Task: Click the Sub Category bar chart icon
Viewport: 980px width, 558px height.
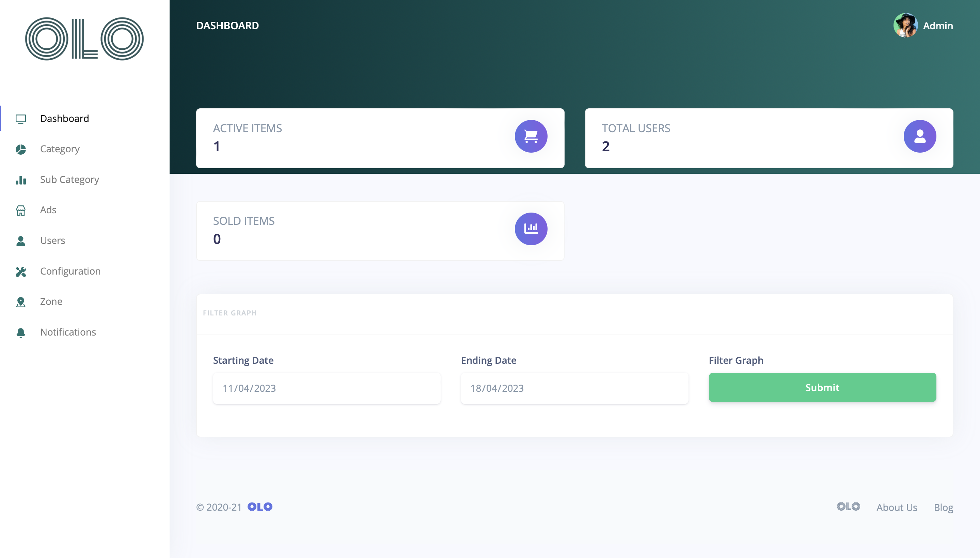Action: pos(21,180)
